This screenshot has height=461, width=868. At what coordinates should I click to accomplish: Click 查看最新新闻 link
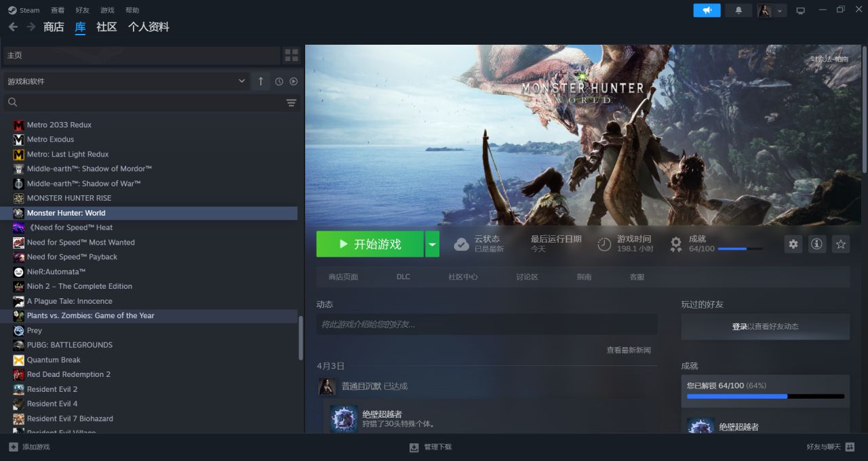[628, 350]
